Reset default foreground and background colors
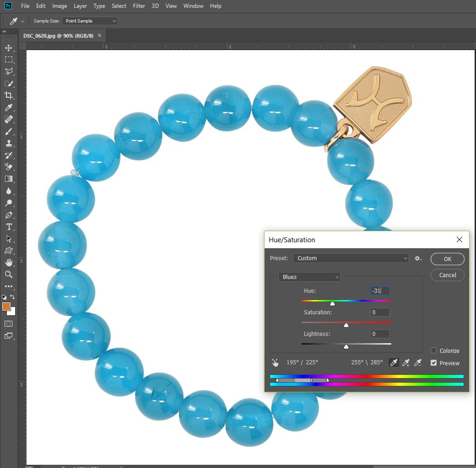The image size is (476, 468). tap(4, 297)
